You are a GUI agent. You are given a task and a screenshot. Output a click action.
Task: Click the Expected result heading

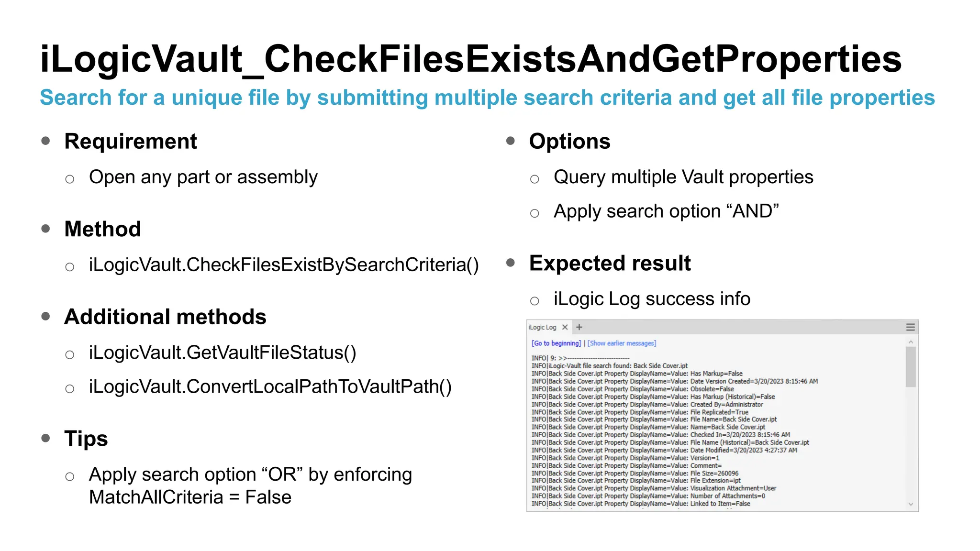tap(610, 263)
